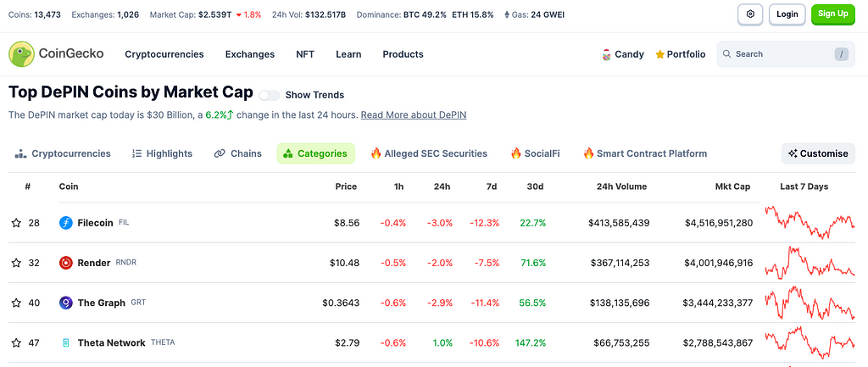This screenshot has height=367, width=868.
Task: Switch to the Cryptocurrencies tab
Action: 63,153
